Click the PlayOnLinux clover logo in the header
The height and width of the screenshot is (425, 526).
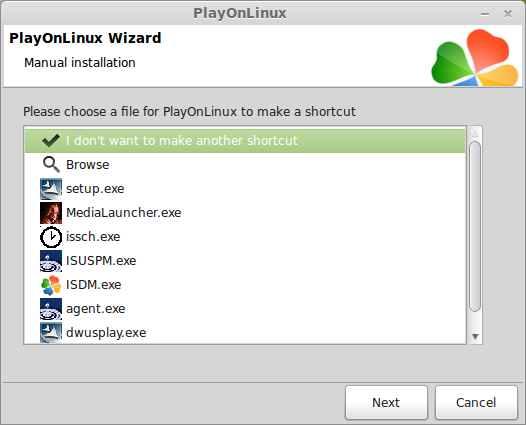tap(475, 57)
